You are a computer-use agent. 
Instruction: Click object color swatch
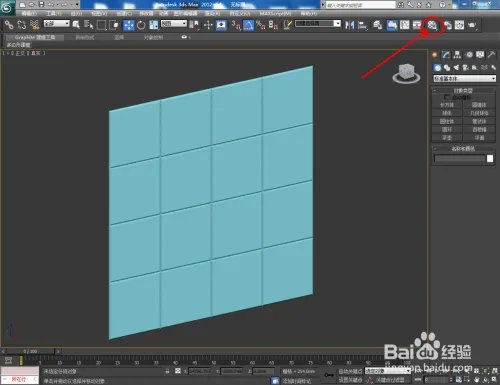(x=490, y=158)
